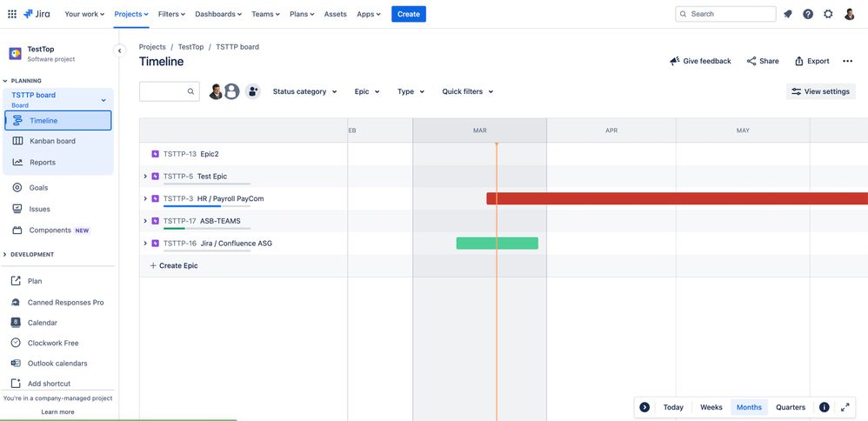Open Epic filter dropdown
This screenshot has height=421, width=868.
367,91
